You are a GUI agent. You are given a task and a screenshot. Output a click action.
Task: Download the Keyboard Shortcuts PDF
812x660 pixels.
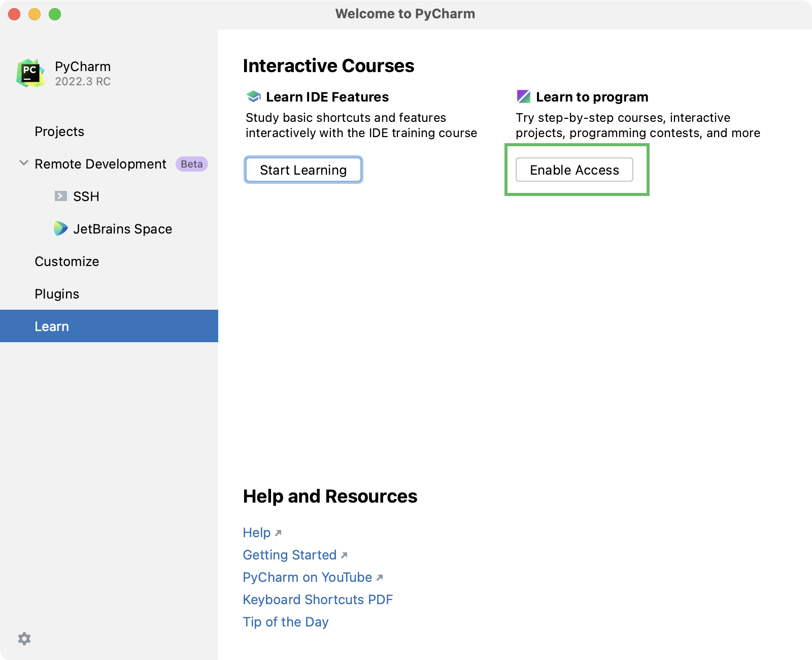pos(318,600)
